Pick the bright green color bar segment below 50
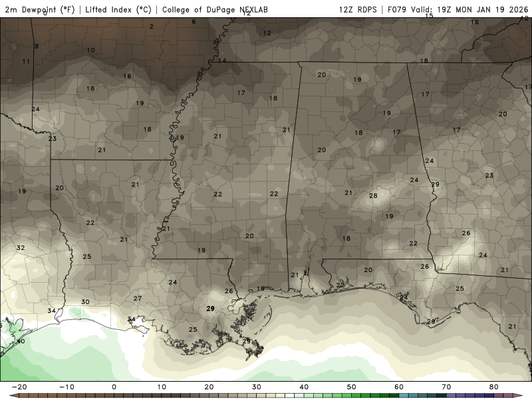This screenshot has height=399, width=532. [x=356, y=395]
